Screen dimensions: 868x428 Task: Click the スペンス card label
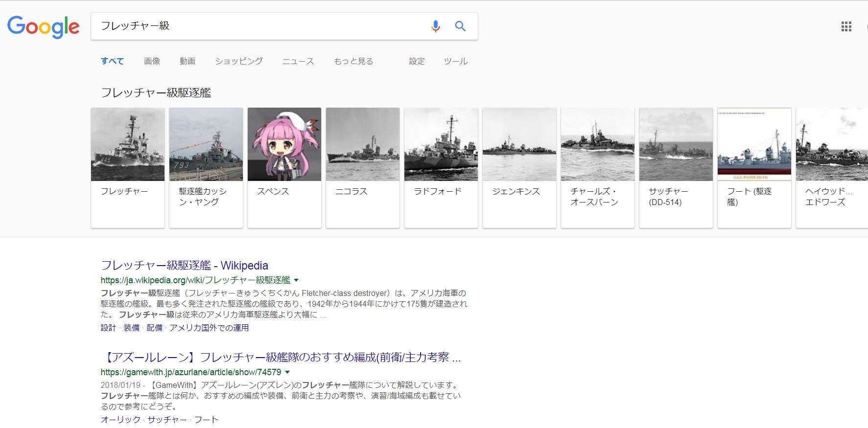point(273,191)
